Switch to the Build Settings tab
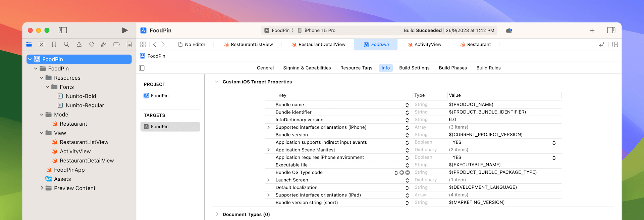Image resolution: width=644 pixels, height=220 pixels. click(414, 68)
